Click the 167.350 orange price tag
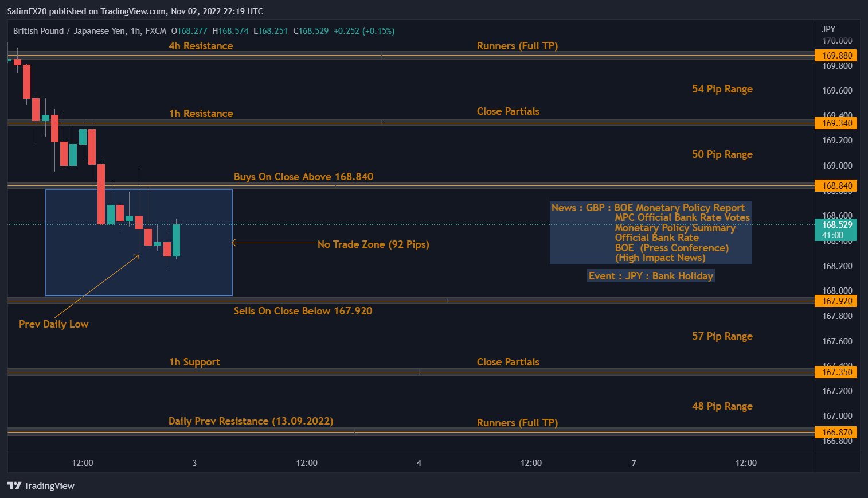Viewport: 868px width, 498px height. (836, 372)
